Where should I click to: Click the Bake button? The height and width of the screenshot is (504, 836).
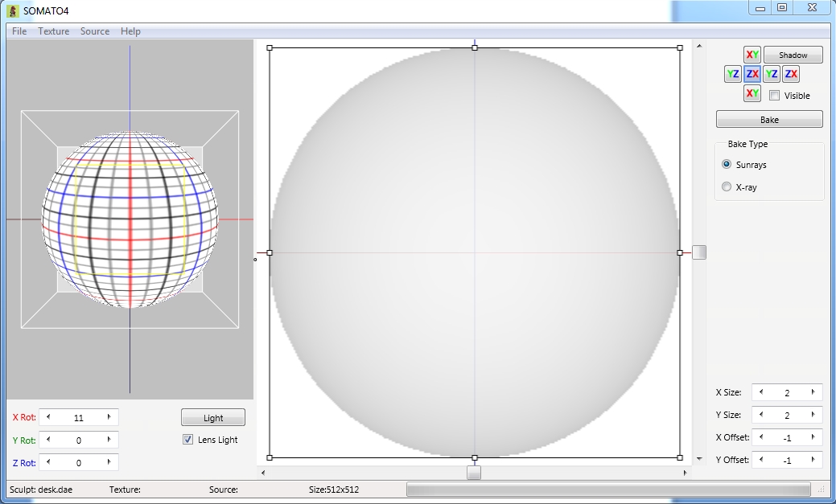click(769, 120)
